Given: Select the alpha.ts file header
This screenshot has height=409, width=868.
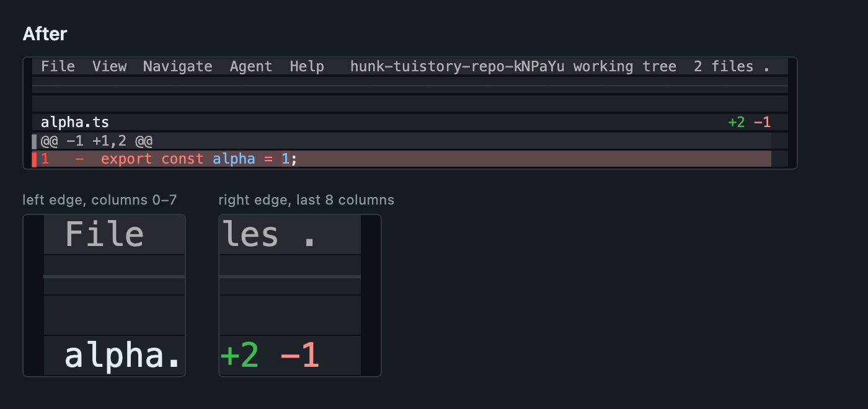Looking at the screenshot, I should click(410, 122).
